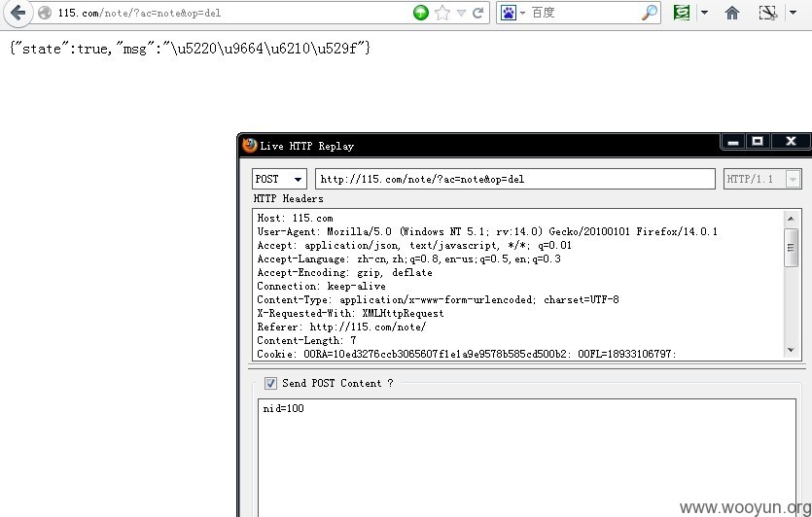Viewport: 812px width, 517px height.
Task: Reload the page with refresh icon
Action: [478, 13]
